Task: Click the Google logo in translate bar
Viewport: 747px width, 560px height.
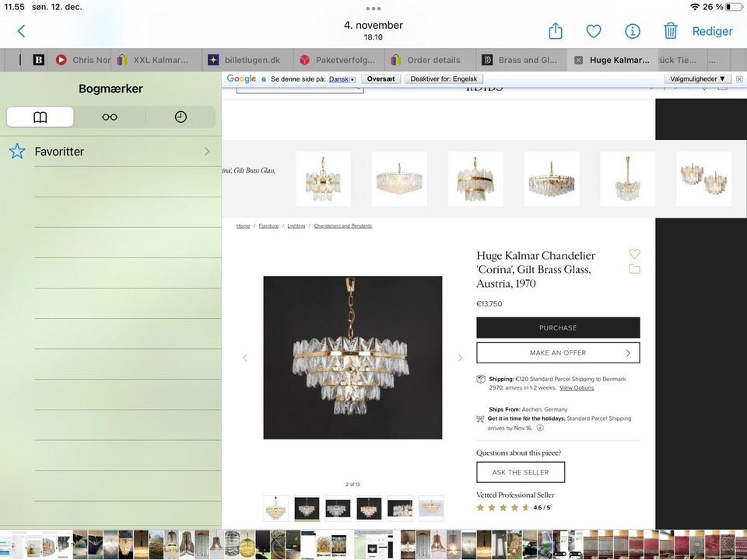Action: (241, 79)
